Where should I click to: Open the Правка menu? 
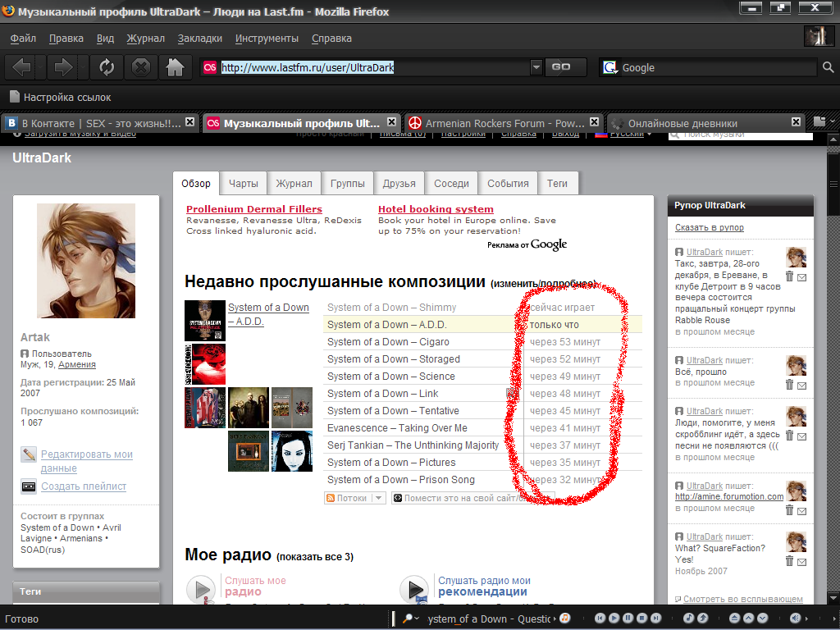[x=66, y=39]
